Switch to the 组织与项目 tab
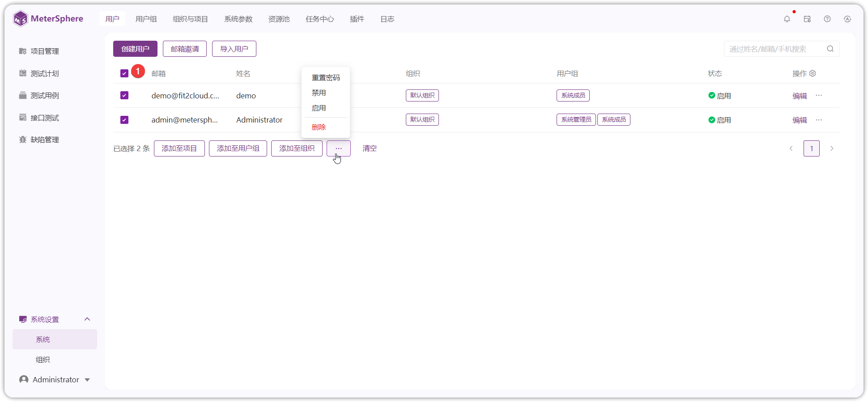Screen dimensions: 868x402 [x=191, y=19]
